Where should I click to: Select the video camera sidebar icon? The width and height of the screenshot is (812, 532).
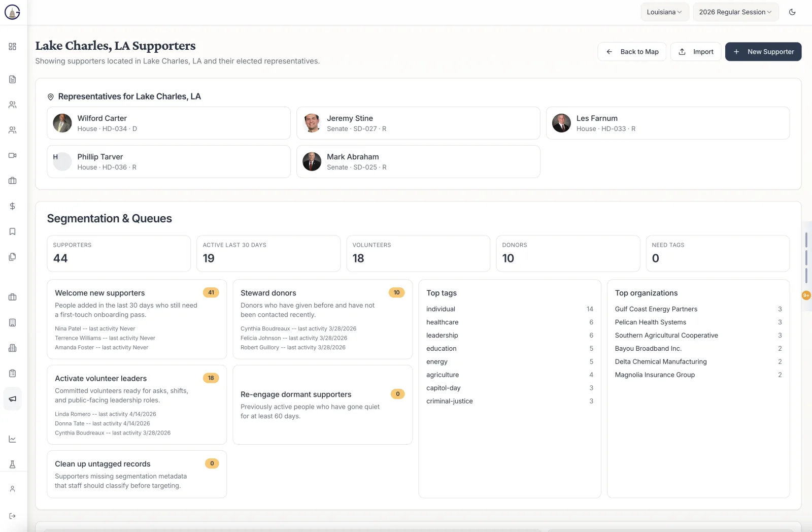coord(13,155)
